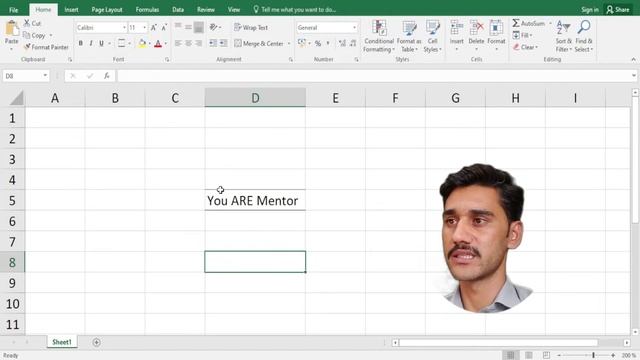Screen dimensions: 640x360
Task: Apply the red Font Color A
Action: click(158, 43)
